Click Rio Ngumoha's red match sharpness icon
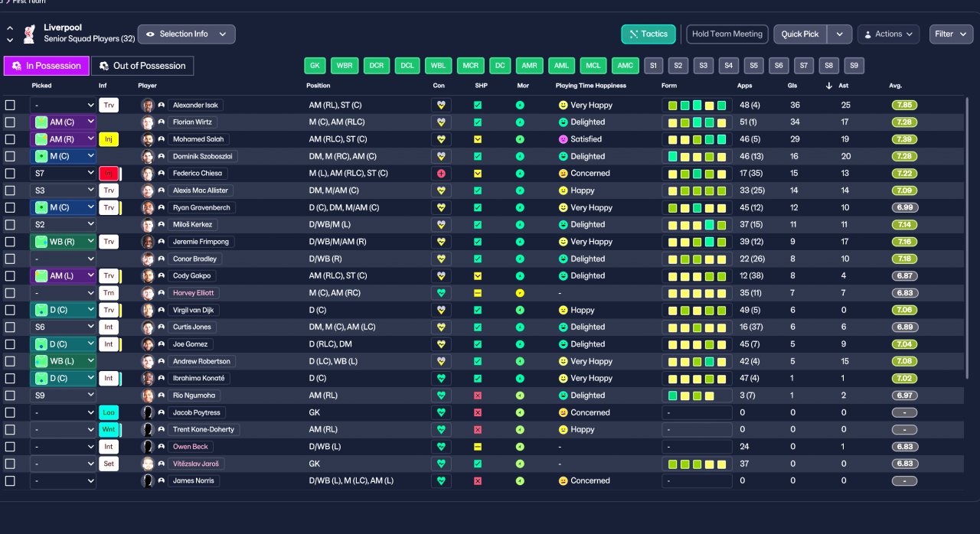Image resolution: width=980 pixels, height=534 pixels. [x=478, y=396]
